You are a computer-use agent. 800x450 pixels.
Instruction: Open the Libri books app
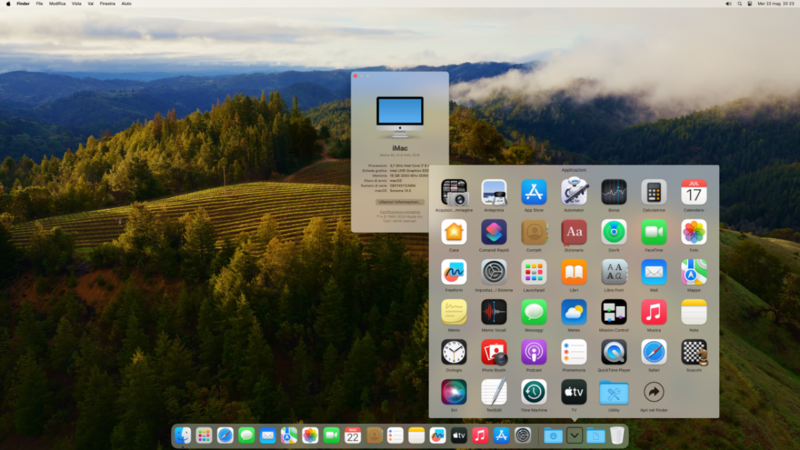pos(574,272)
